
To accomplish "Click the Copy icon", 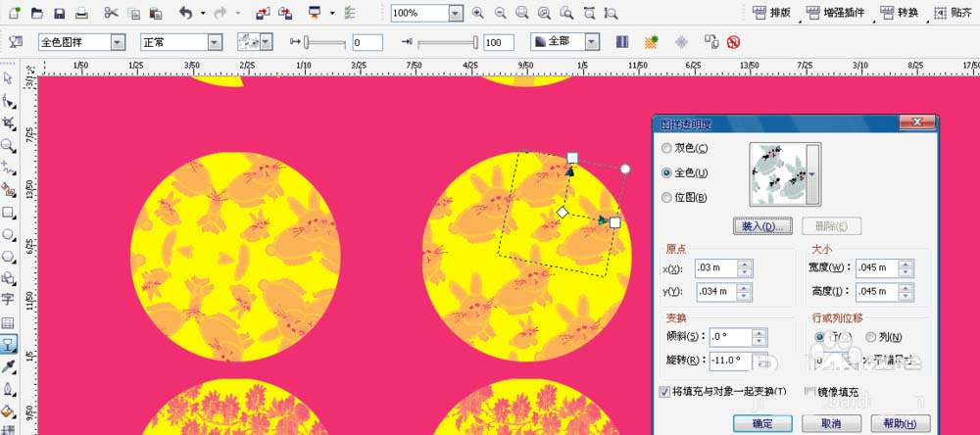I will 133,13.
